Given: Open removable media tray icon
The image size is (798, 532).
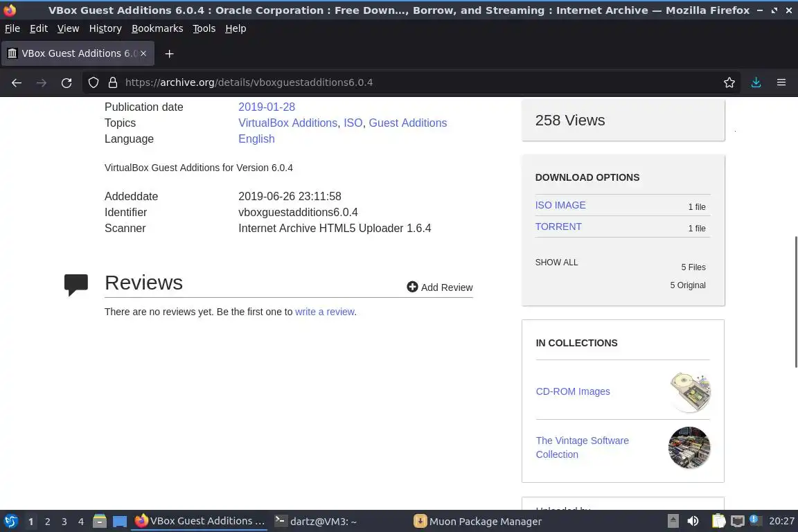Looking at the screenshot, I should [x=673, y=522].
